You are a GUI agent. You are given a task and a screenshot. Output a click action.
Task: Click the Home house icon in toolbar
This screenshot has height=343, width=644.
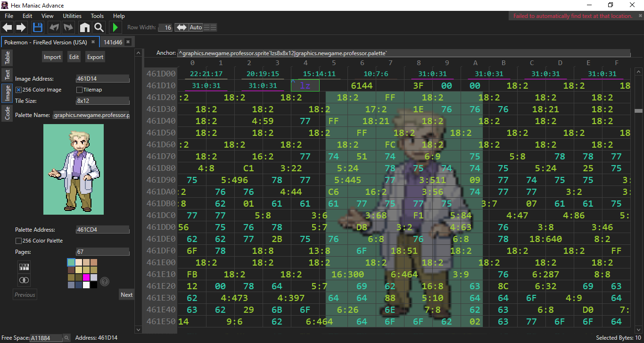pyautogui.click(x=84, y=27)
